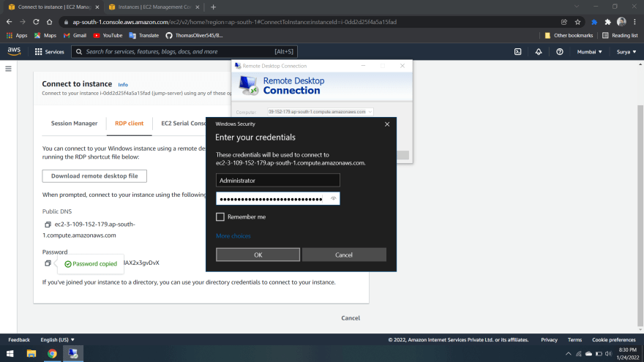This screenshot has height=362, width=644.
Task: Open the Maps bookmark
Action: (x=45, y=35)
